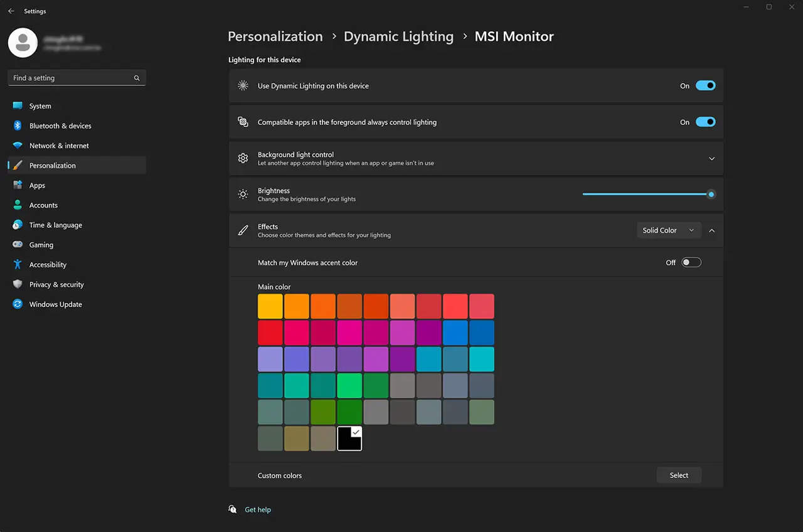
Task: Click the Find a setting search box
Action: (x=69, y=78)
